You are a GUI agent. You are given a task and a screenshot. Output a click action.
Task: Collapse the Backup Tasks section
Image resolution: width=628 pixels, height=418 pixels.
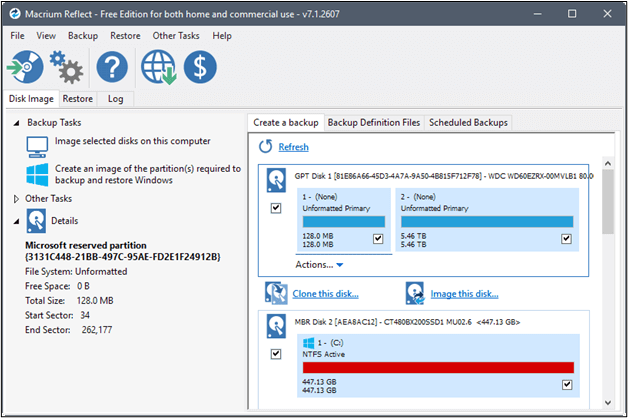click(x=16, y=122)
